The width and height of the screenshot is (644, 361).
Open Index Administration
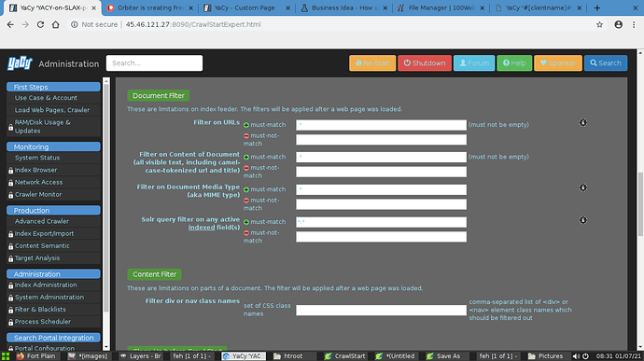pos(46,285)
